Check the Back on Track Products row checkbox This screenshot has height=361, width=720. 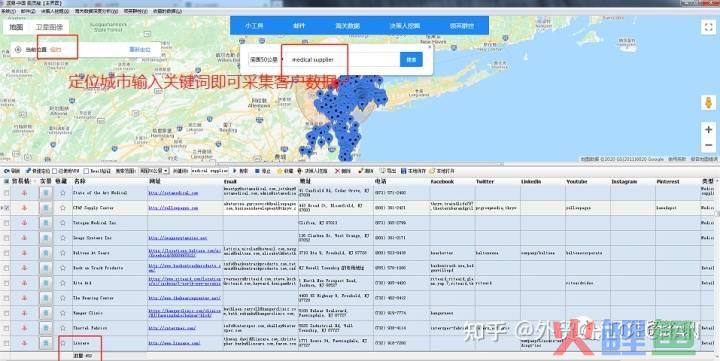pyautogui.click(x=6, y=268)
